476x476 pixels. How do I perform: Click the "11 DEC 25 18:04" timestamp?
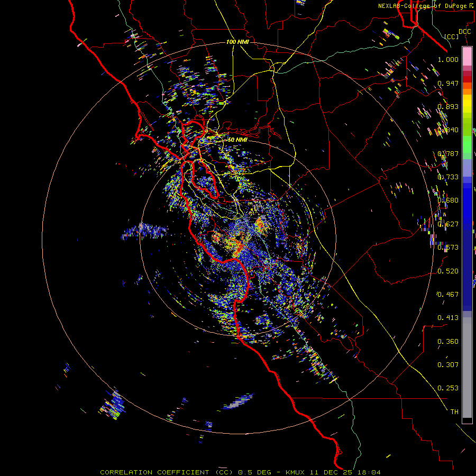point(345,472)
